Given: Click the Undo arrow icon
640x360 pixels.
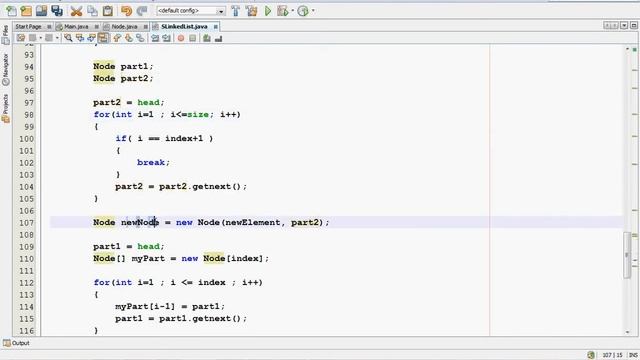Looking at the screenshot, I should point(127,11).
